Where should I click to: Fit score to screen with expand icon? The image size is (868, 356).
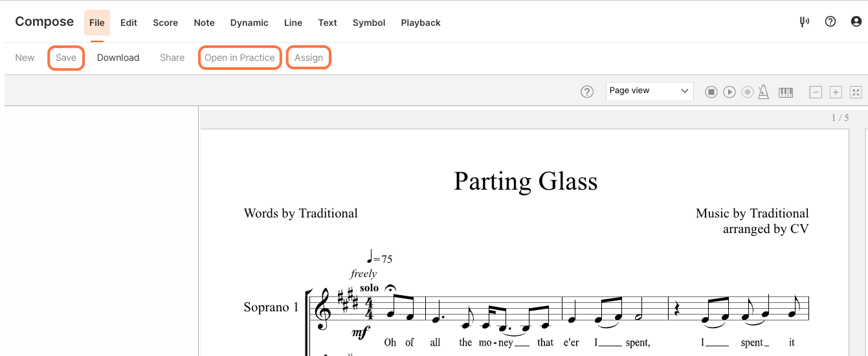856,92
